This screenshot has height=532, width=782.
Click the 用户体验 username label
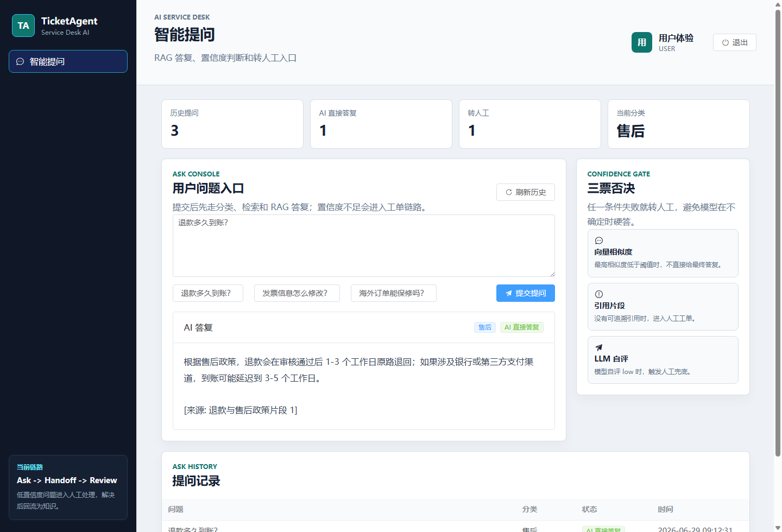pos(676,38)
